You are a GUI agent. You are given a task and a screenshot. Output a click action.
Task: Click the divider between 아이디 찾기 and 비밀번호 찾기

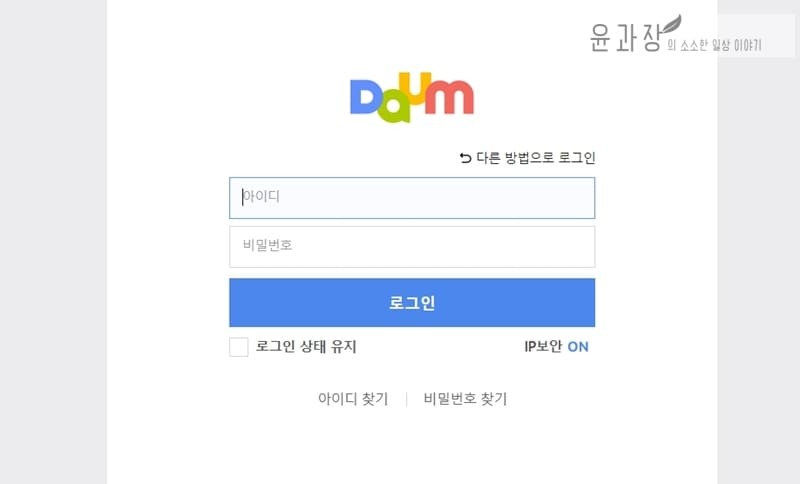click(x=406, y=399)
